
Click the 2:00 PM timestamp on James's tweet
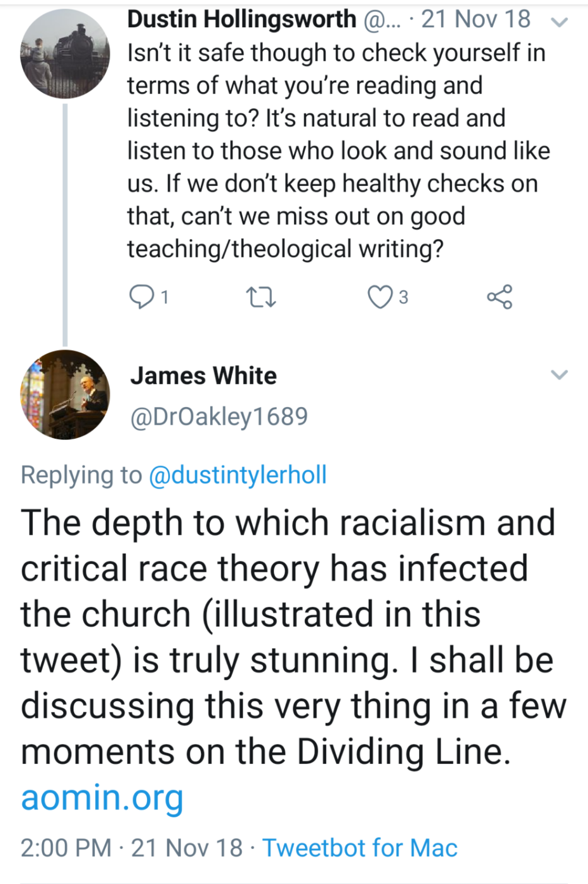[x=66, y=847]
